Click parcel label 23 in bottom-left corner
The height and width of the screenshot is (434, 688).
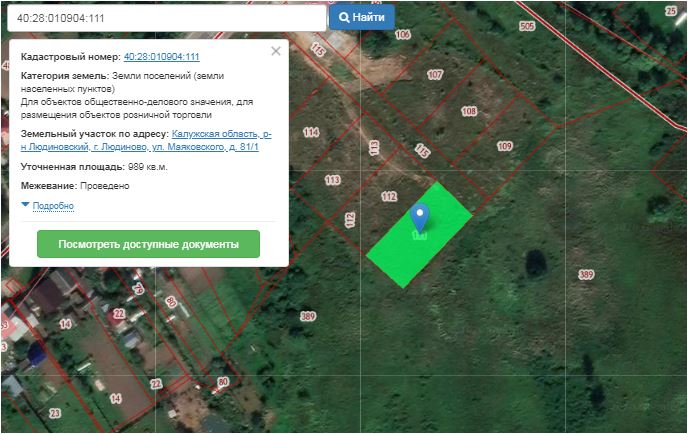click(x=55, y=412)
